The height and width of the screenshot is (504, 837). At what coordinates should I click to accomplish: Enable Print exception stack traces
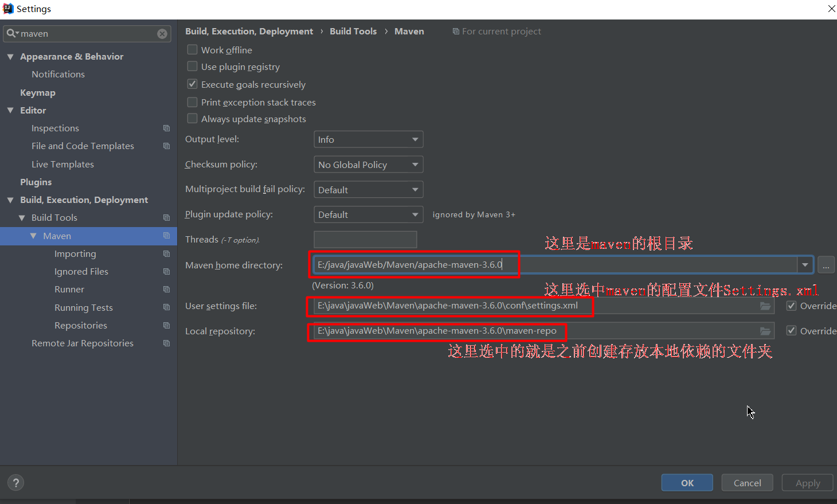tap(193, 102)
